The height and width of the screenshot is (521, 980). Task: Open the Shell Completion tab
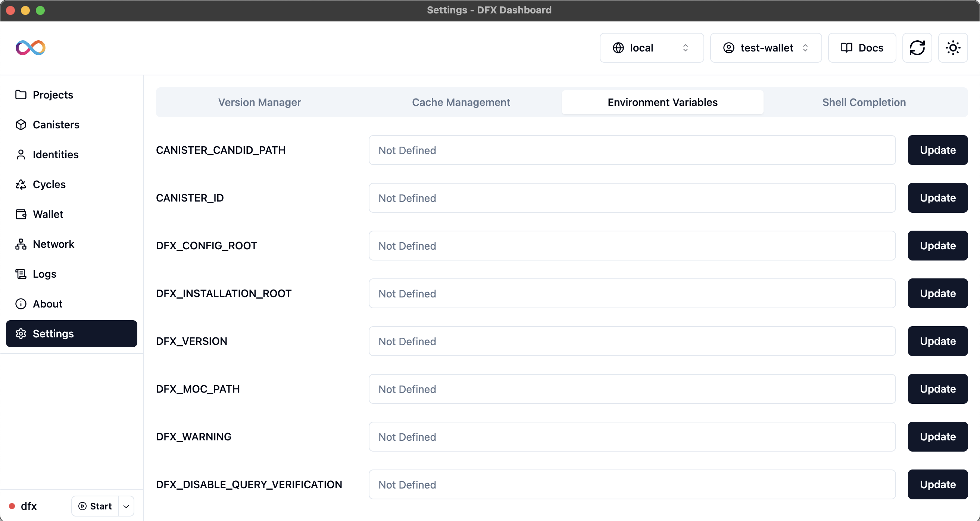pyautogui.click(x=864, y=102)
